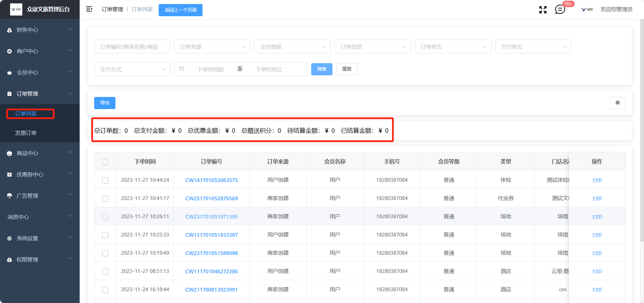This screenshot has height=303, width=644.
Task: Check the row for order CW131701051933387
Action: pos(105,235)
